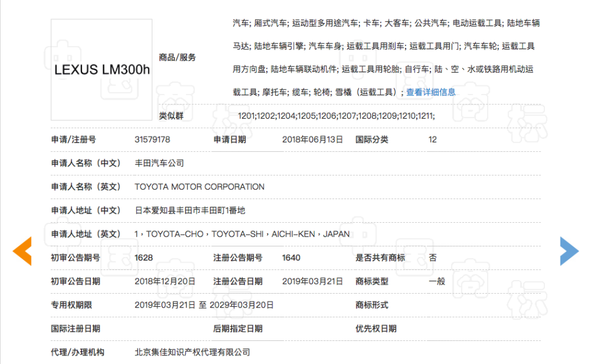Select application date 2018年06月13日
591x364 pixels.
point(312,140)
